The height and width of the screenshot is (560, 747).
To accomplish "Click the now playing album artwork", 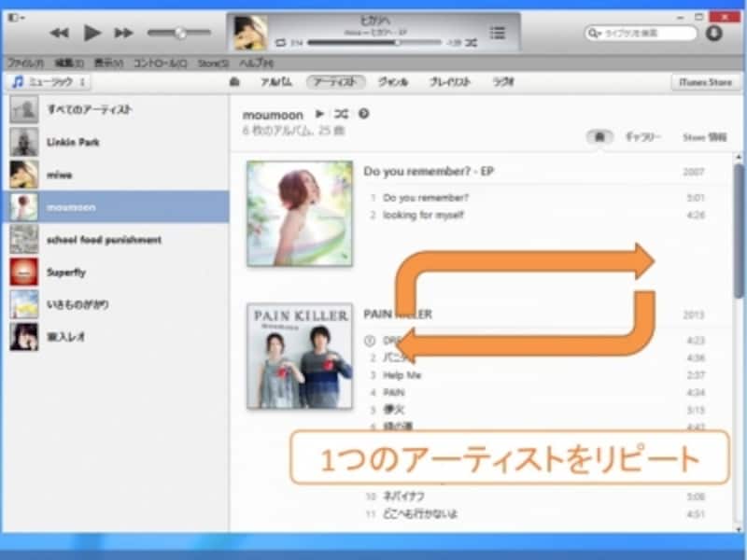I will click(250, 33).
